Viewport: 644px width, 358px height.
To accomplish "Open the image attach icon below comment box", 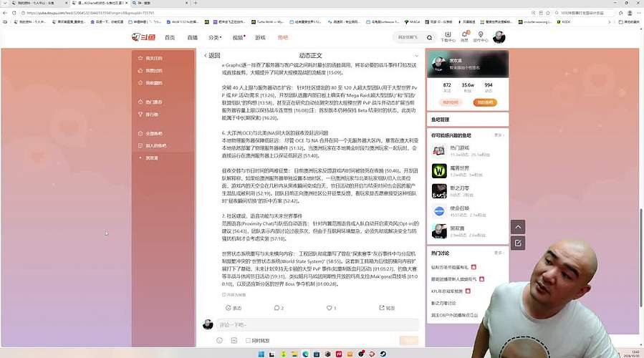I will (x=234, y=340).
